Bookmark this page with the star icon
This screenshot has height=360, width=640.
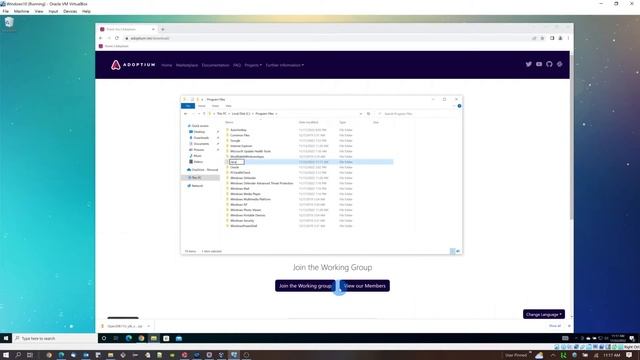[542, 38]
